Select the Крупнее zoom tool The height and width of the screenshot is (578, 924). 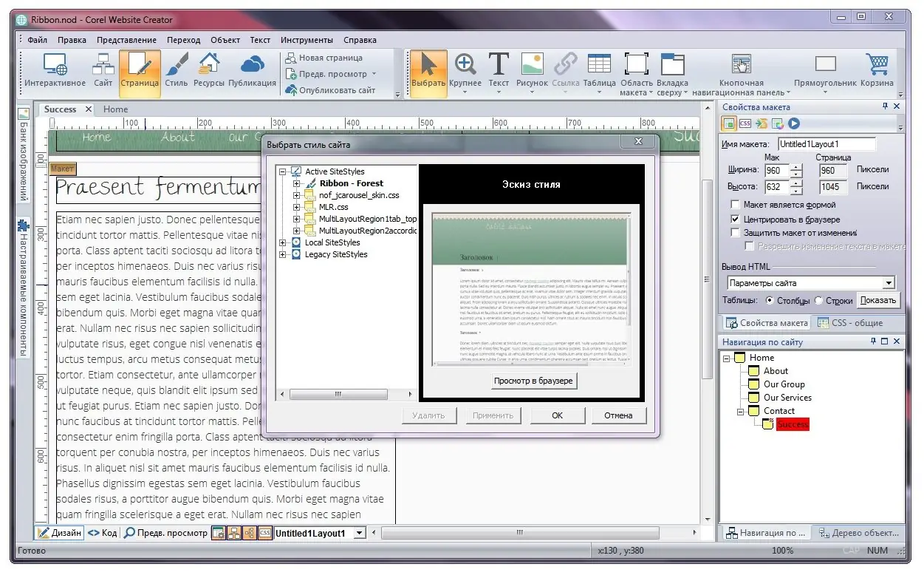(x=465, y=72)
